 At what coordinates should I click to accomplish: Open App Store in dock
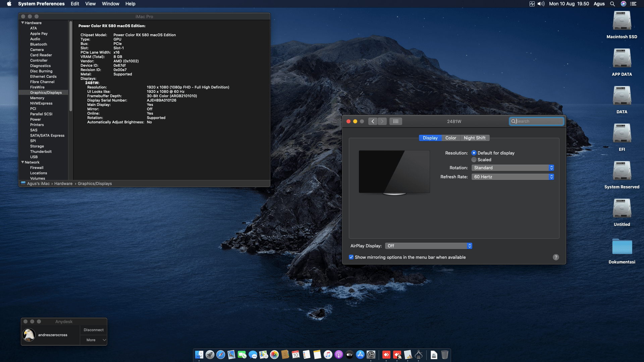click(x=360, y=355)
